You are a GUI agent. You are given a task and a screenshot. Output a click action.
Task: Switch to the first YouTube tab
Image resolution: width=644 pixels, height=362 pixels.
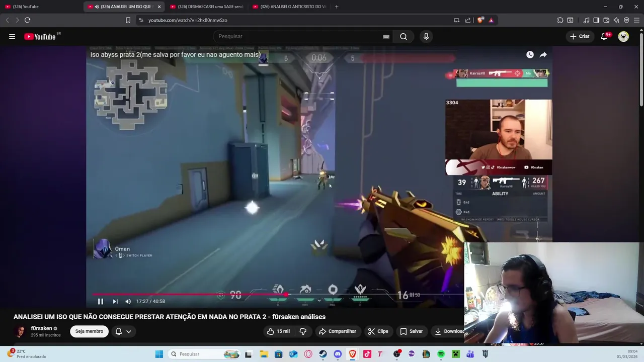40,7
